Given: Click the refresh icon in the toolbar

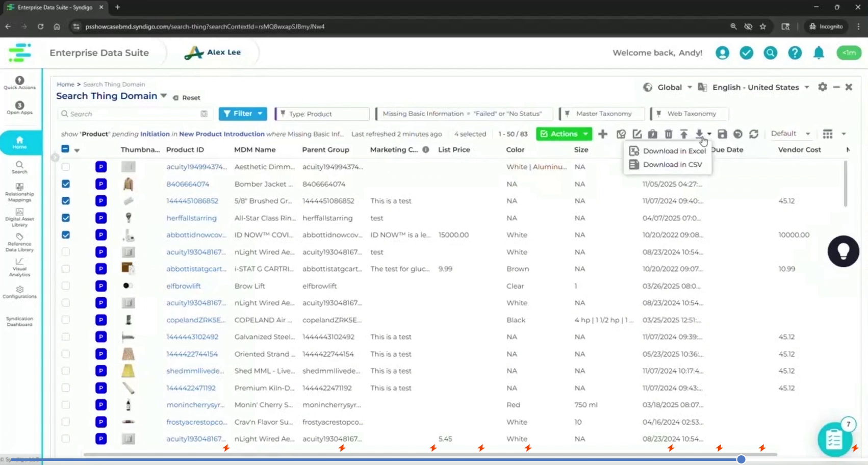Looking at the screenshot, I should [x=754, y=134].
